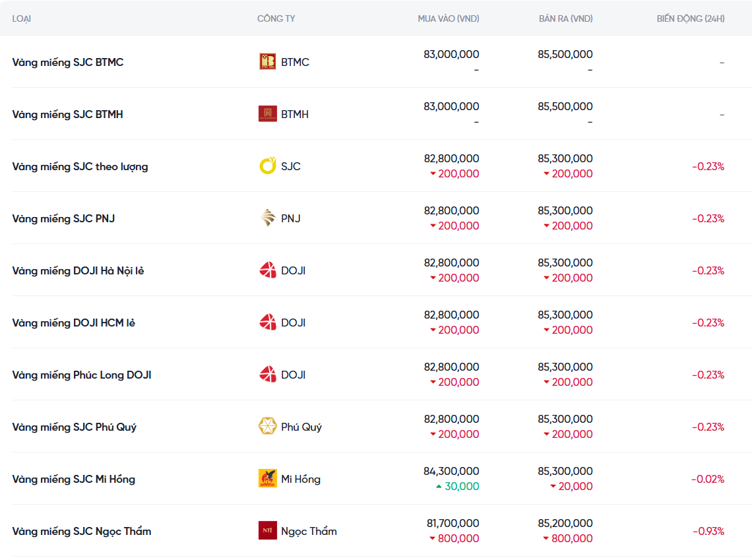Click the Ngọc Thẩm NTJ logo
This screenshot has width=752, height=560.
point(267,531)
